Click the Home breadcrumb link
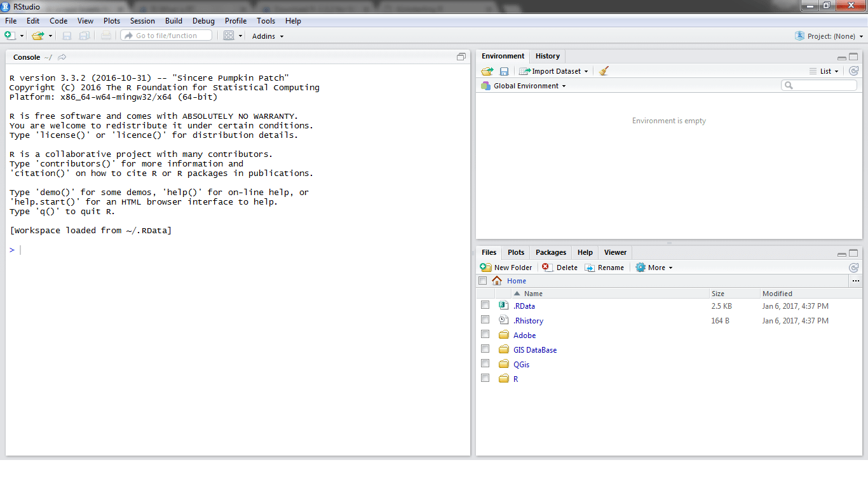 (517, 281)
